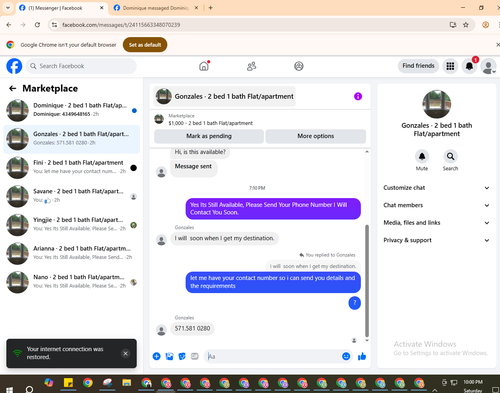Expand Customize chat section

(436, 188)
